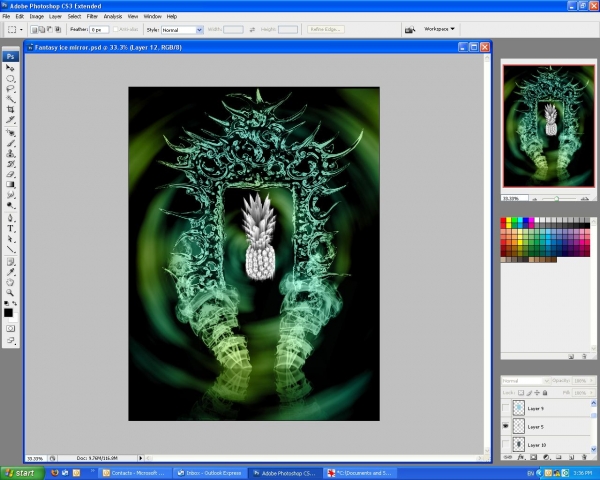Screen dimensions: 600x480
Task: Select the Line shape tool
Action: (10, 249)
